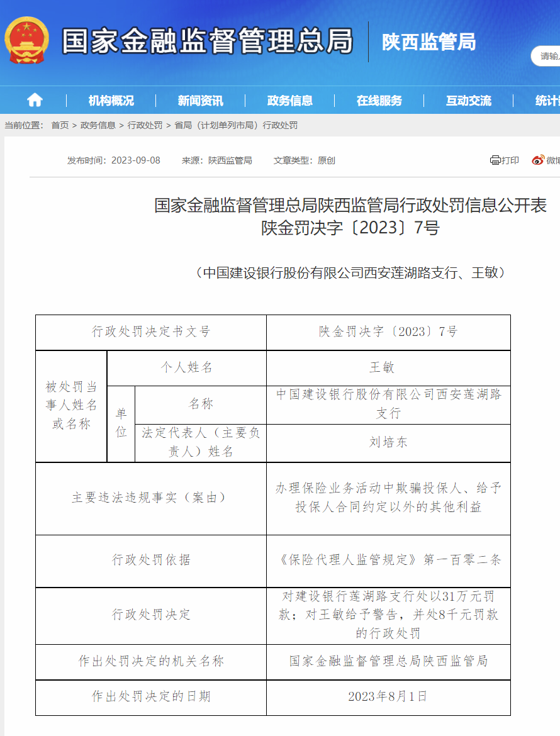Click the 陕西监管局 header title
Image resolution: width=560 pixels, height=736 pixels.
[428, 42]
